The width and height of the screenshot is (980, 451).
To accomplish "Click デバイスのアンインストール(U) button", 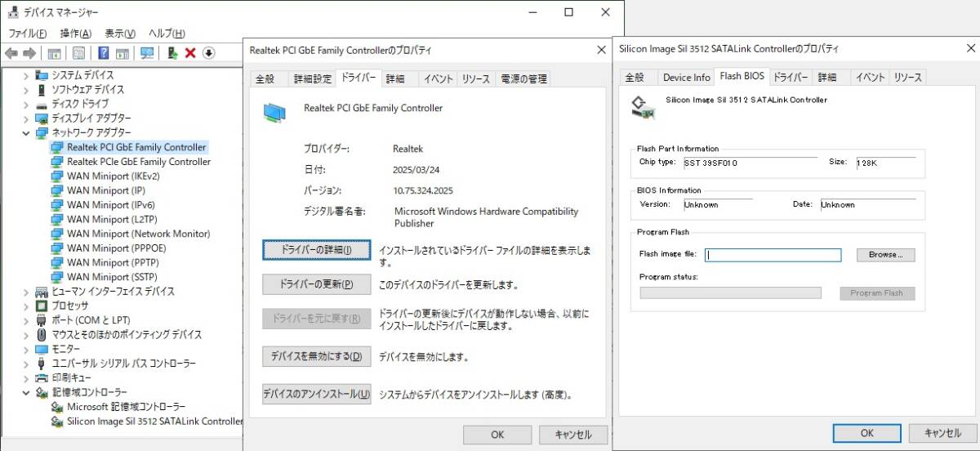I will pyautogui.click(x=316, y=394).
